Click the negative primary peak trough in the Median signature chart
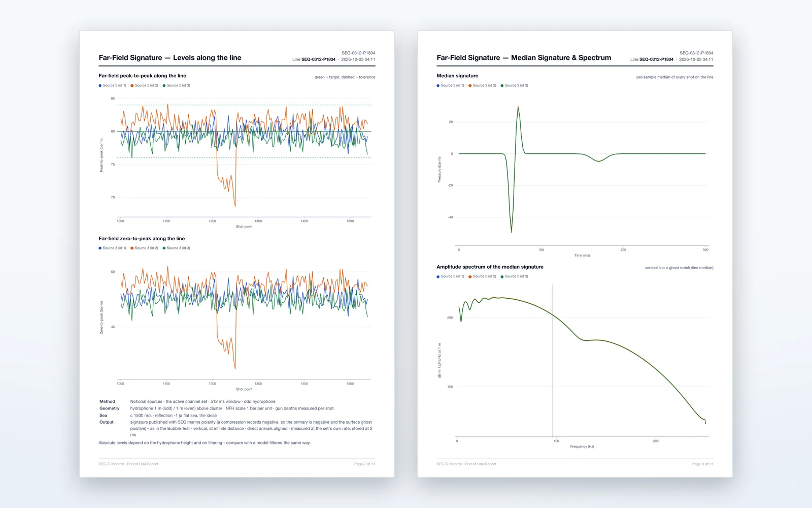812x508 pixels. 511,231
